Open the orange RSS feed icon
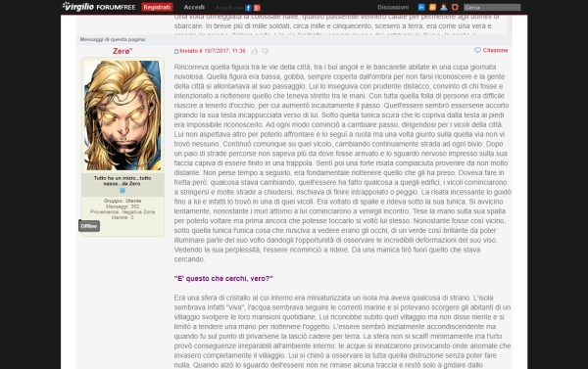This screenshot has width=588, height=369. coord(432,7)
